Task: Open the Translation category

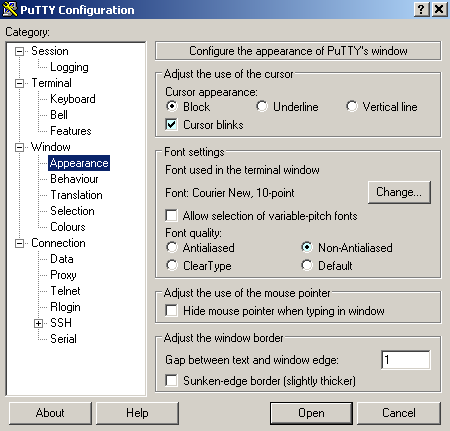Action: [x=76, y=195]
